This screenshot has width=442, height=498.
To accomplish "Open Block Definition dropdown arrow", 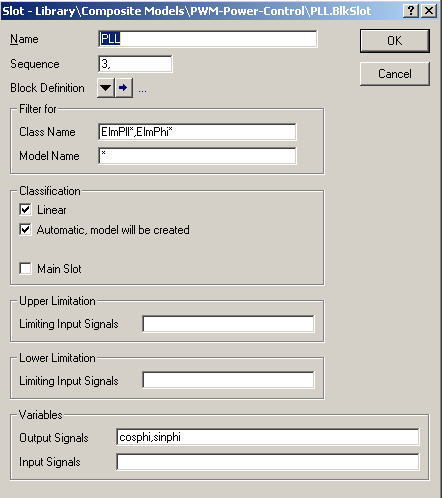I will point(106,88).
